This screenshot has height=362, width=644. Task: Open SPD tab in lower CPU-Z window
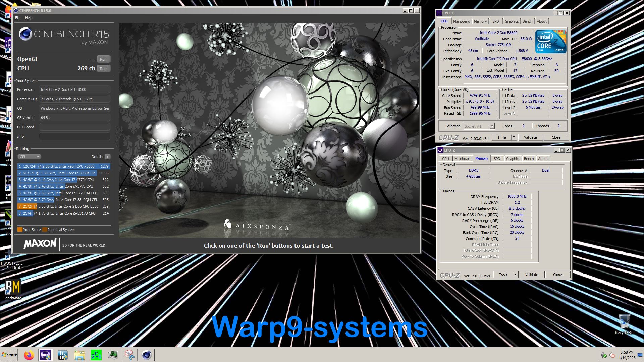[497, 159]
